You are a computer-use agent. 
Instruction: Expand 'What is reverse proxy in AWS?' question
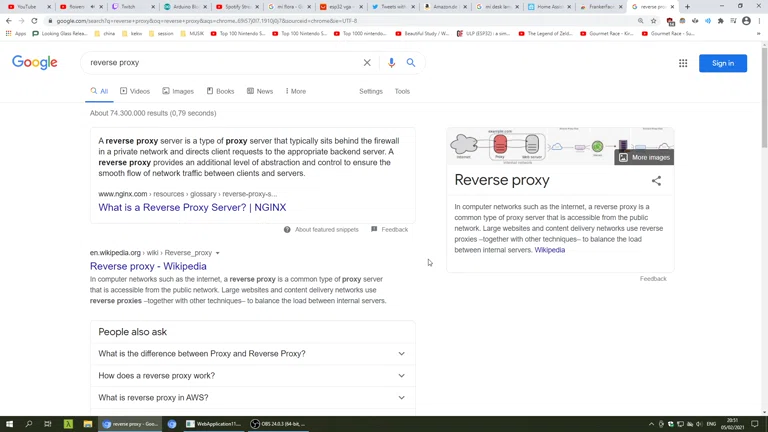click(x=401, y=398)
